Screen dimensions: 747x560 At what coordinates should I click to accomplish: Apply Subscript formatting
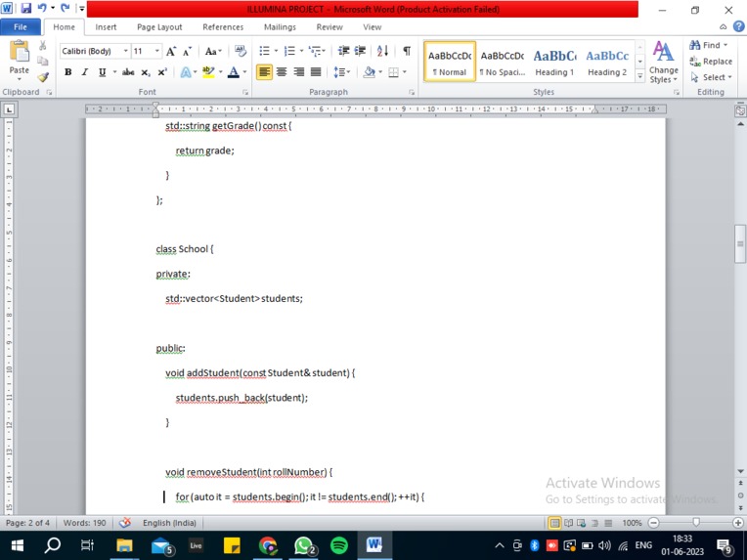(x=146, y=72)
